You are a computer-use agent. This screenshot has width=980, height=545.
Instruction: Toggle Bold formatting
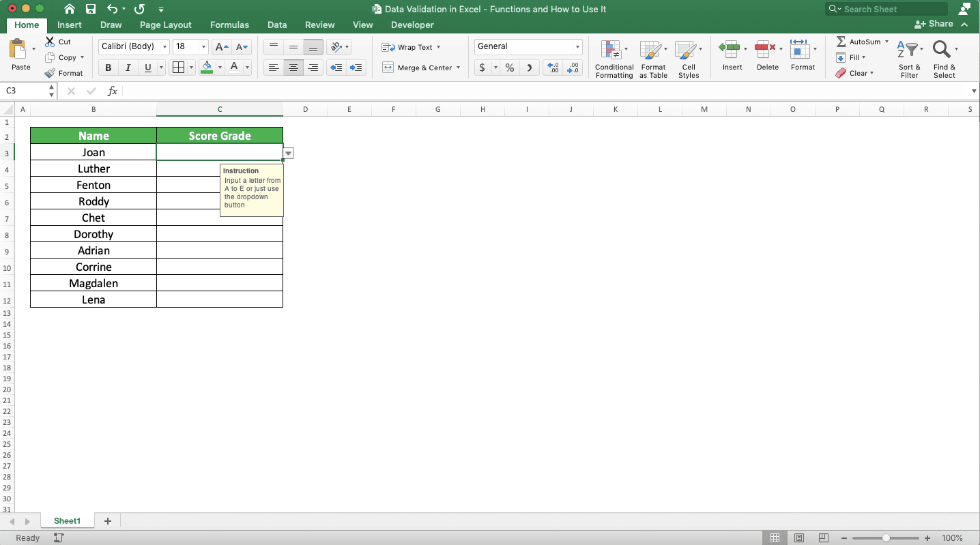[108, 68]
